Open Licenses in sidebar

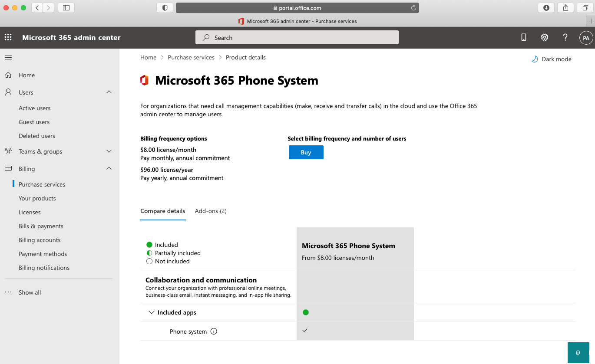[30, 212]
